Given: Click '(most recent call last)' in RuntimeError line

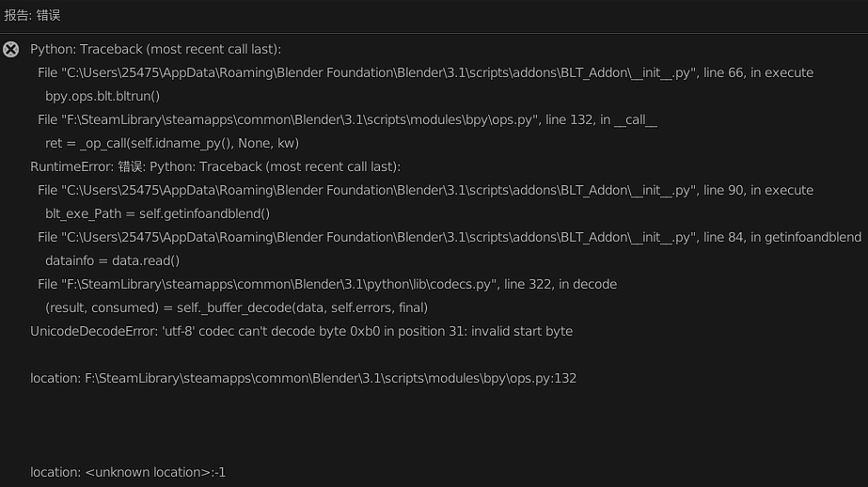Looking at the screenshot, I should pos(333,167).
